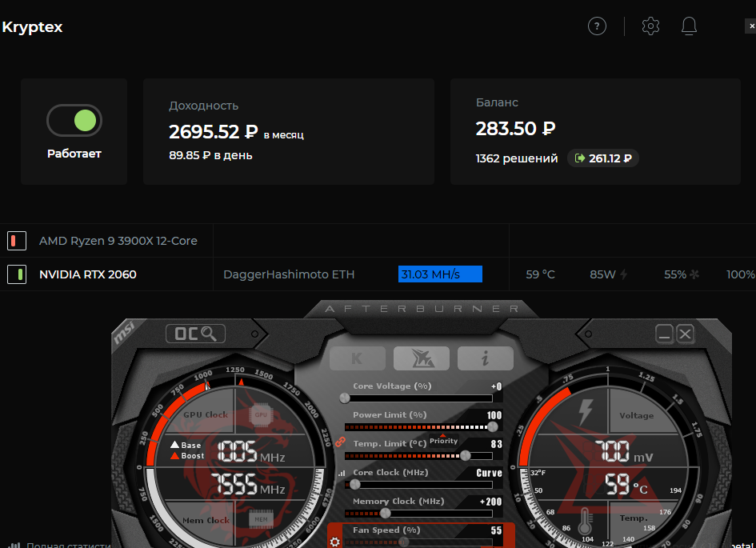Click the lightning icon next to 85W
Viewport: 756px width, 548px height.
[x=623, y=274]
